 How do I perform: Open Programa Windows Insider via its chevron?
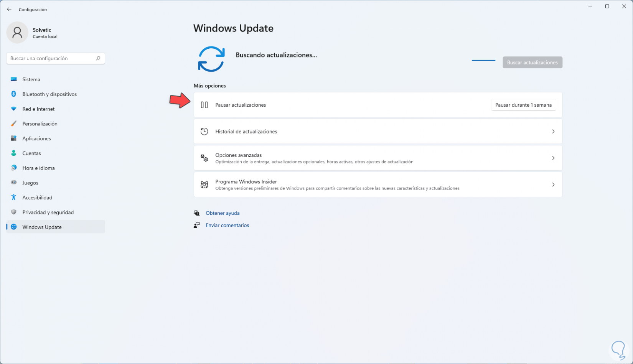(x=553, y=184)
